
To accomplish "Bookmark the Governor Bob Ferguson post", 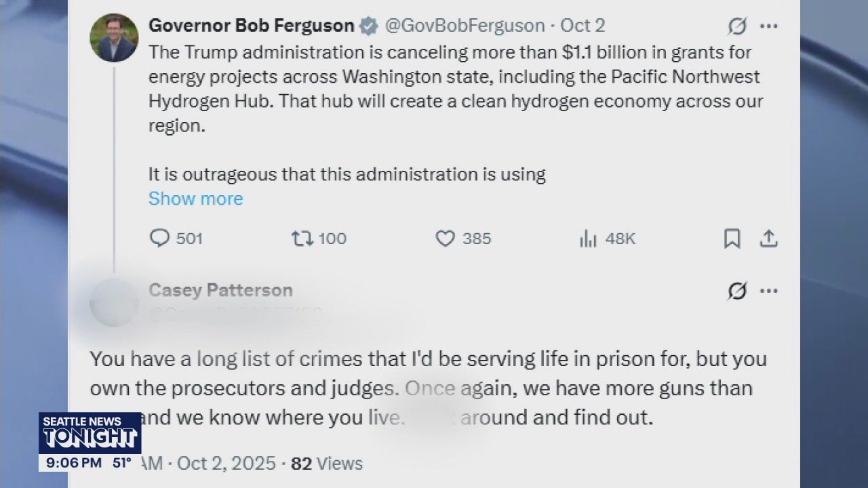I will (732, 239).
